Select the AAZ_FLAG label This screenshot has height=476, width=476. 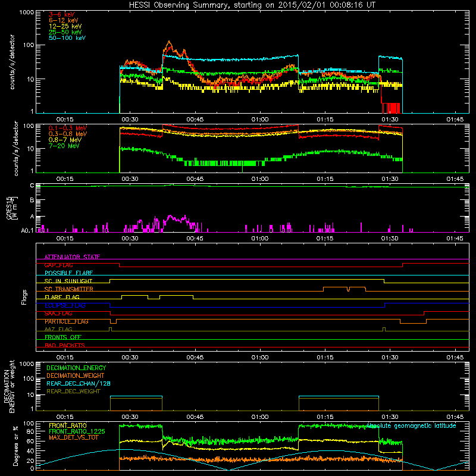click(x=58, y=329)
